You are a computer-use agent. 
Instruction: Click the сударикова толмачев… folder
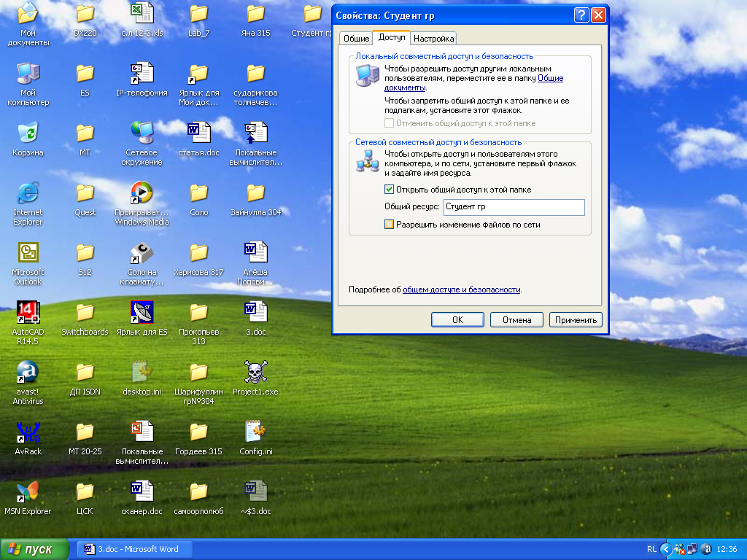point(256,74)
